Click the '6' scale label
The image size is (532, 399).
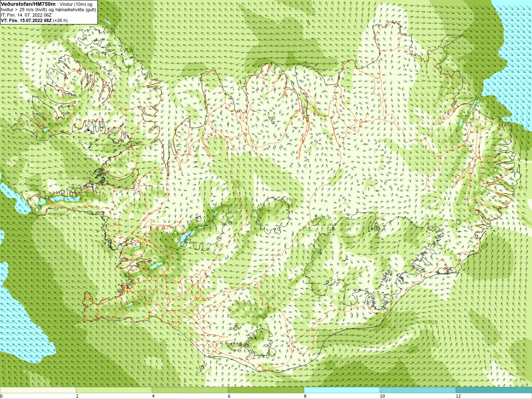tap(229, 396)
